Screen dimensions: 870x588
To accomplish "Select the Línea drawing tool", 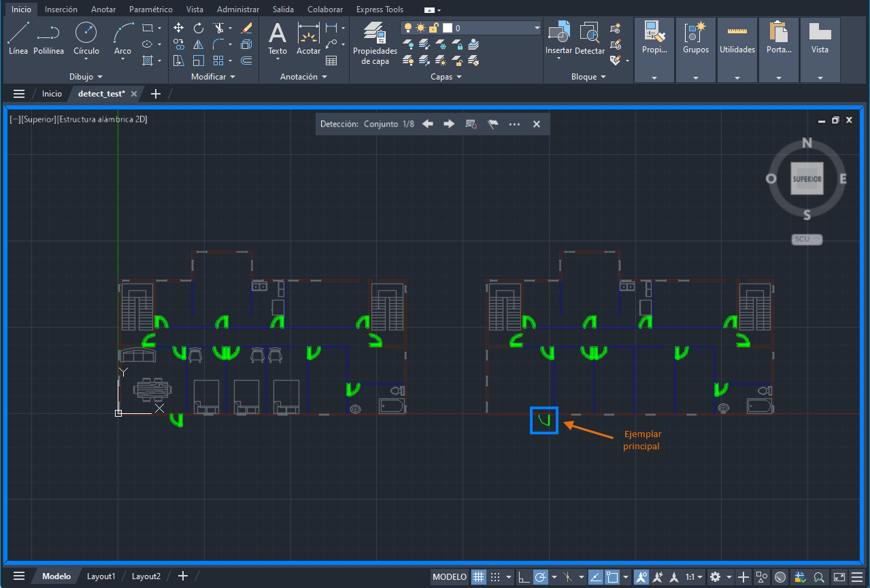I will 18,38.
